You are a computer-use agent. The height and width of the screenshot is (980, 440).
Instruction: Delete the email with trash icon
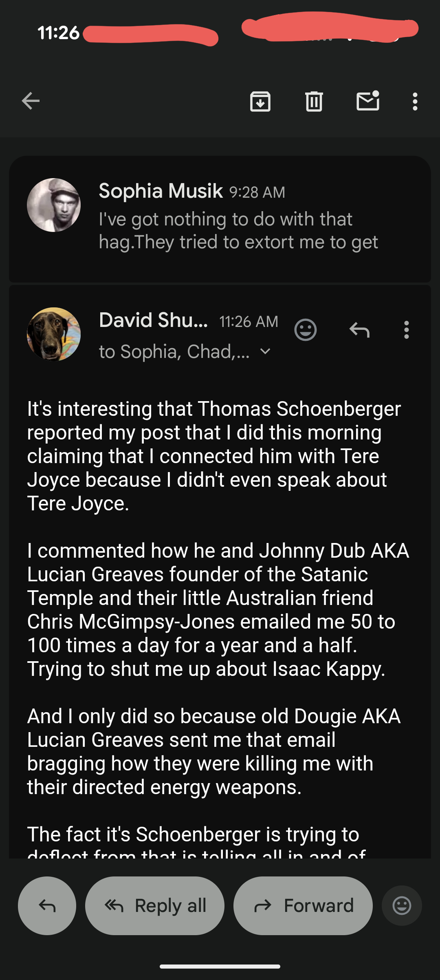click(x=314, y=102)
